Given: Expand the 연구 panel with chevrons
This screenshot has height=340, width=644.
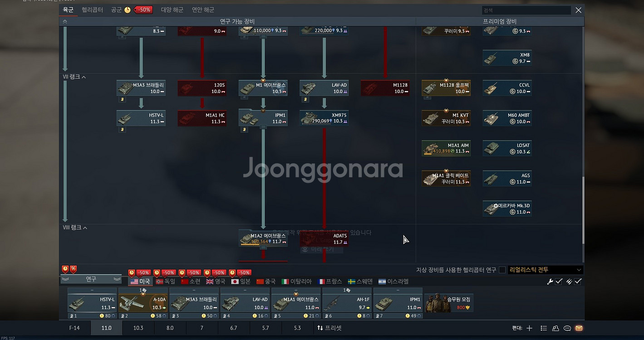Looking at the screenshot, I should [91, 279].
